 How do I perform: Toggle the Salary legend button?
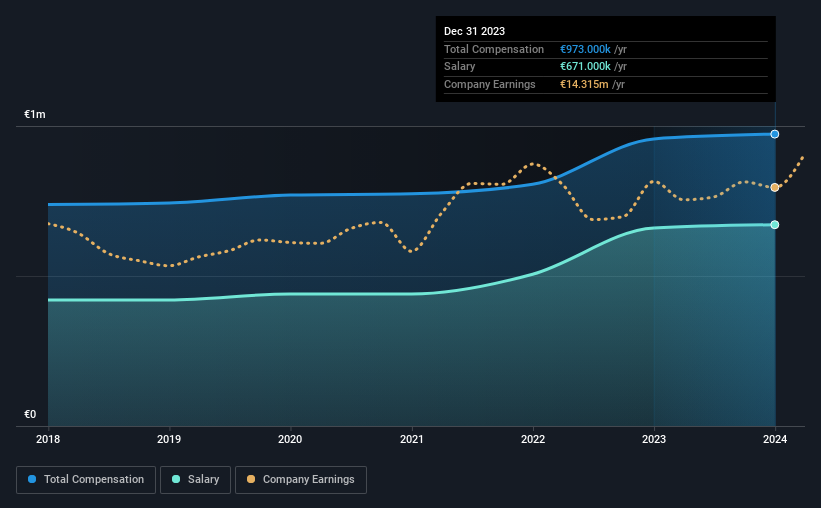pos(195,480)
